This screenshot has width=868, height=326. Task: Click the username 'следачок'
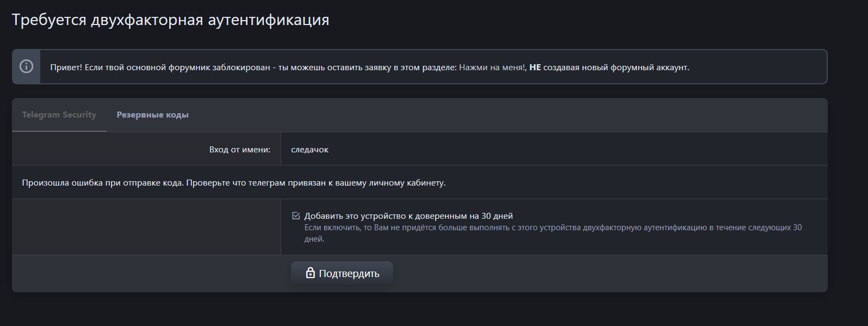tap(309, 149)
